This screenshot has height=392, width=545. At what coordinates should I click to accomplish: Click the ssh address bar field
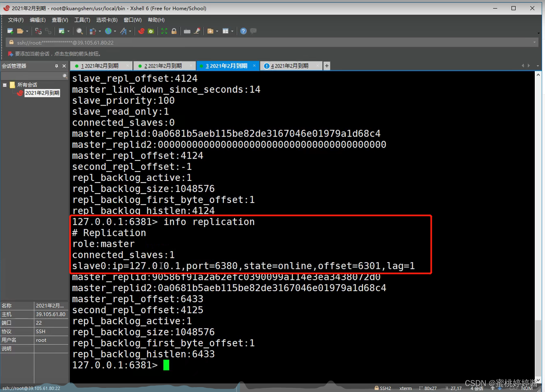(272, 43)
